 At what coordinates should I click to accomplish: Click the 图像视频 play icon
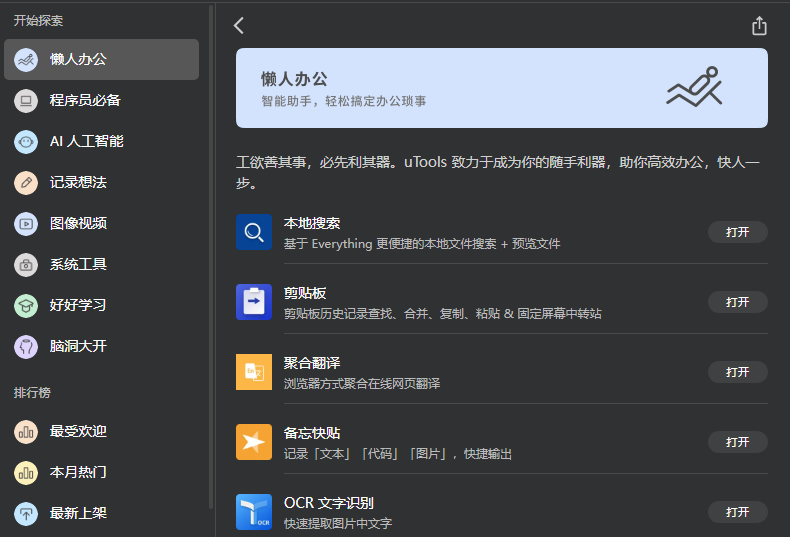pos(26,224)
